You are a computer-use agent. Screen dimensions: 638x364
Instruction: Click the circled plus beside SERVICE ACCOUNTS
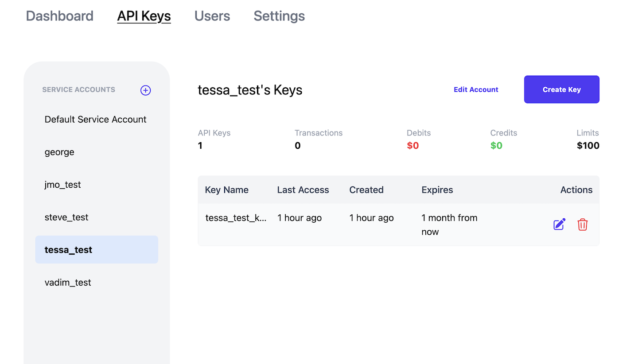pyautogui.click(x=145, y=90)
